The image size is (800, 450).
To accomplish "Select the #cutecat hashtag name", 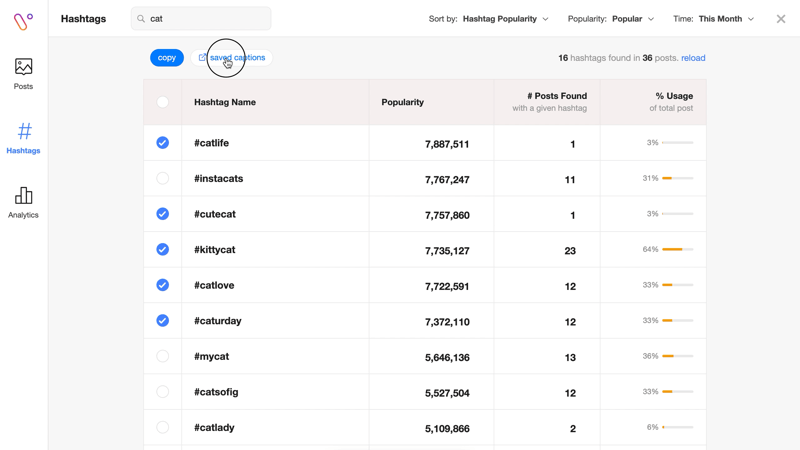I will tap(215, 214).
